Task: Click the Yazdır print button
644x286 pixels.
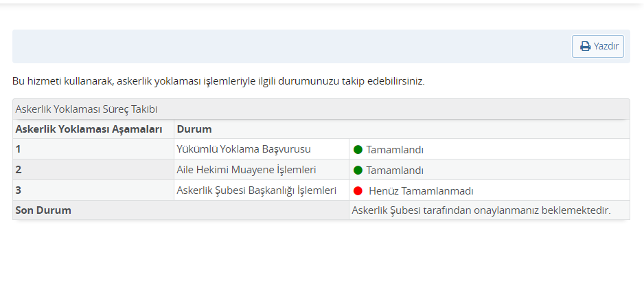Action: (597, 46)
